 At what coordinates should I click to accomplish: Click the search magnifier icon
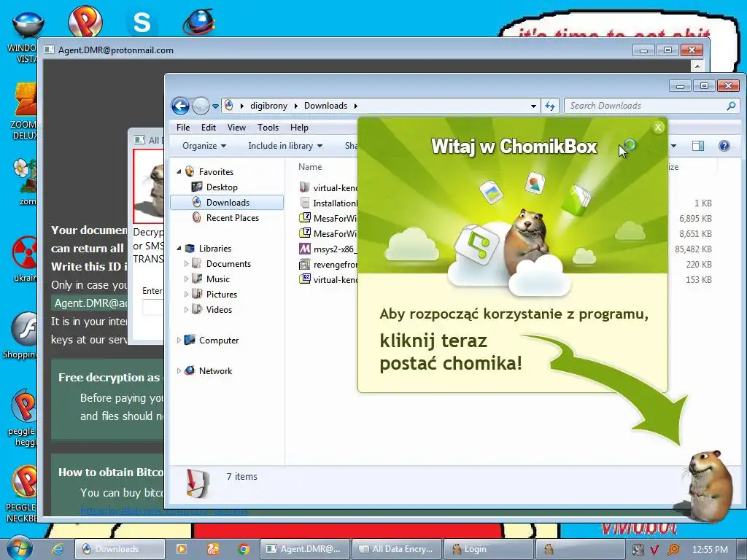[x=731, y=106]
